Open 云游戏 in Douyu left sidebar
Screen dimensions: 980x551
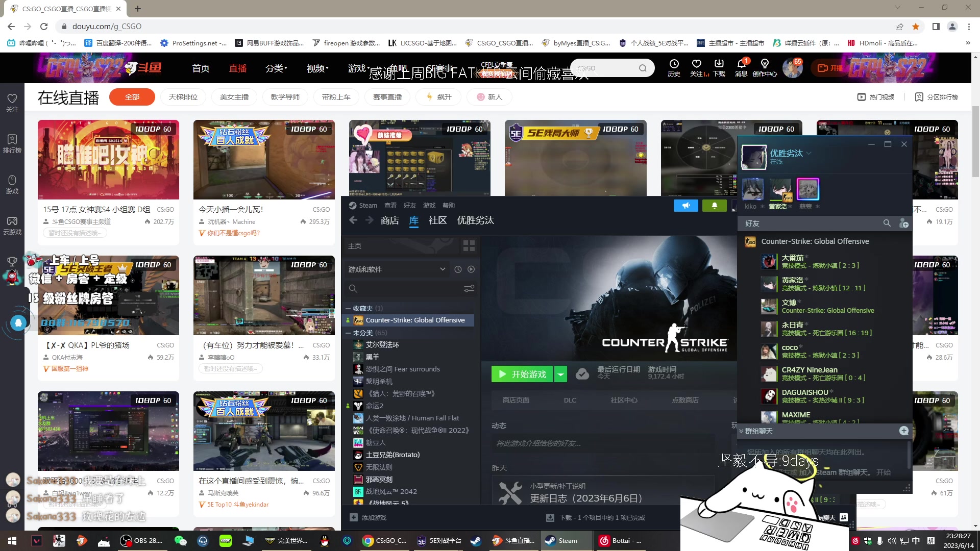click(x=12, y=225)
